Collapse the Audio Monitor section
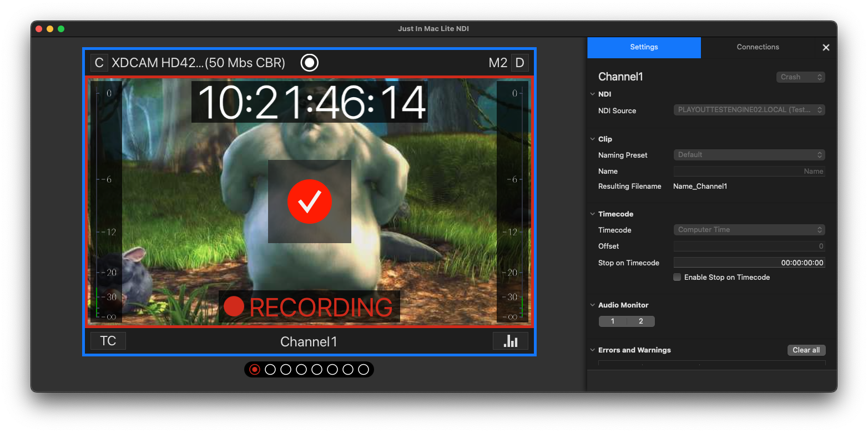The width and height of the screenshot is (868, 433). 592,305
